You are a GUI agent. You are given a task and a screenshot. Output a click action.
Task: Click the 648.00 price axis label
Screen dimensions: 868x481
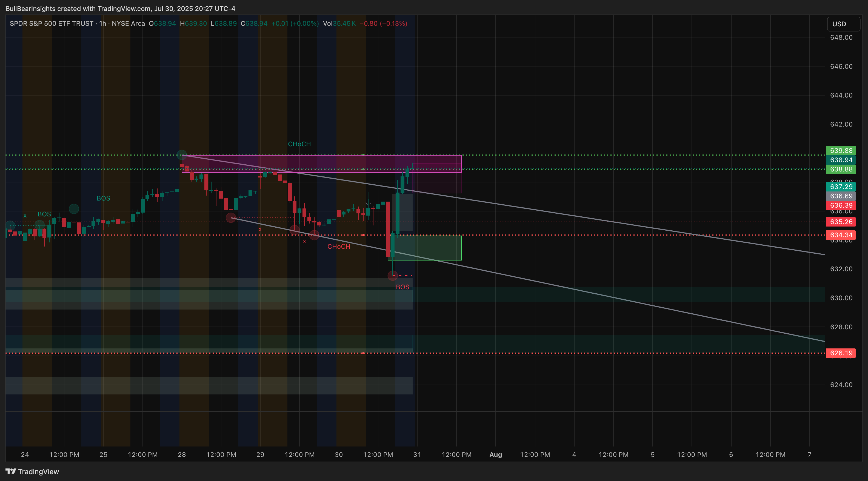tap(841, 37)
